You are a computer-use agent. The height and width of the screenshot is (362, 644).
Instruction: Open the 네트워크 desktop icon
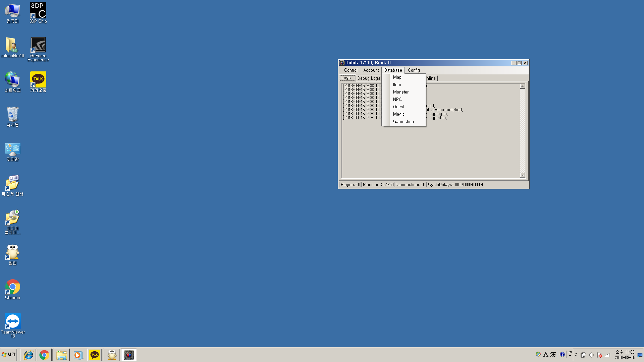click(x=12, y=82)
